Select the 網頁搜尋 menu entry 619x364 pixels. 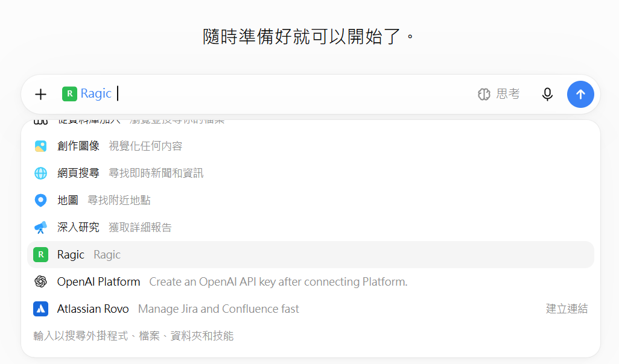310,173
